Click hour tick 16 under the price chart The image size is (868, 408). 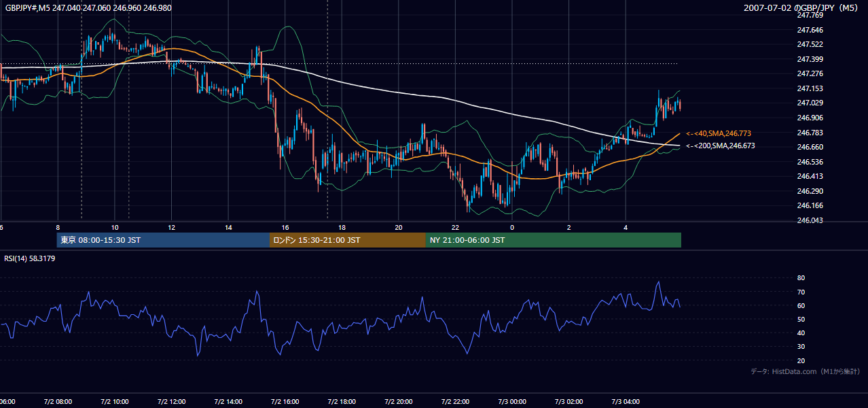coord(285,228)
